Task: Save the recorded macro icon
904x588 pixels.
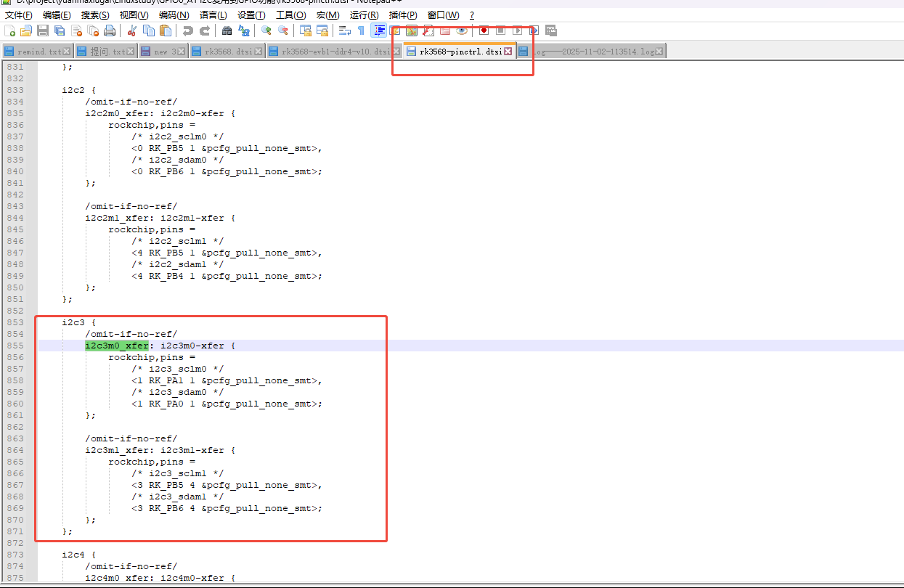Action: [551, 30]
